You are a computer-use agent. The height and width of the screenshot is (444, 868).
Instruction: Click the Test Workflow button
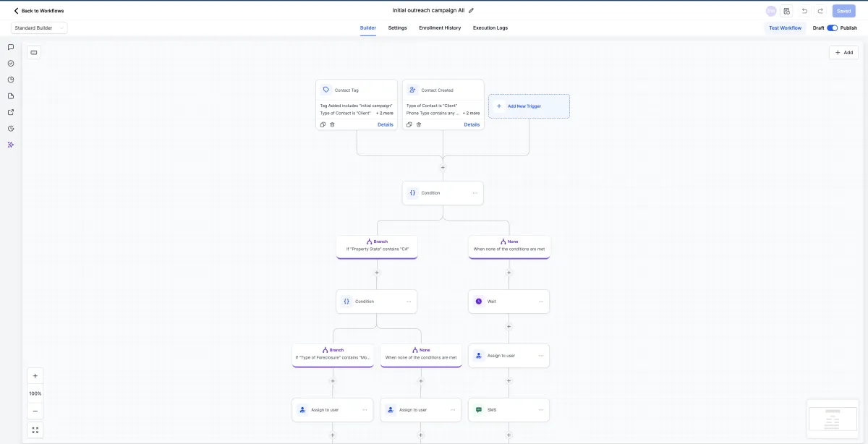(x=785, y=28)
